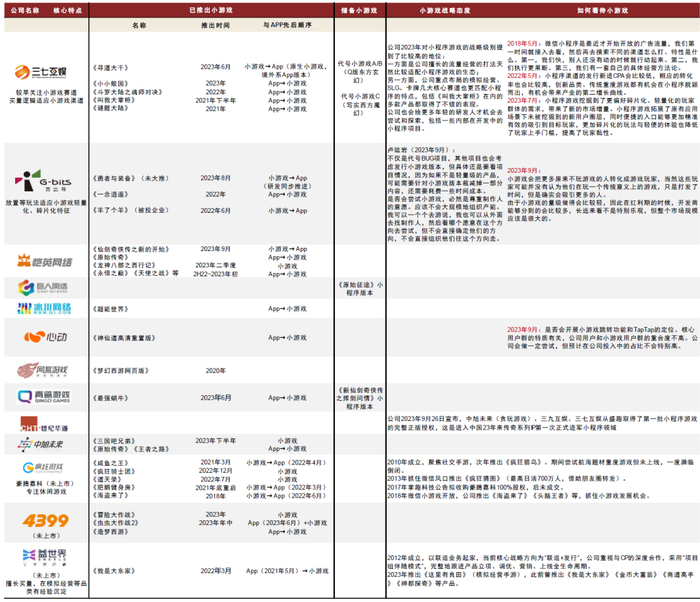The image size is (700, 602).
Task: Select 《神仙道高清重置版》 entry
Action: pos(124,338)
